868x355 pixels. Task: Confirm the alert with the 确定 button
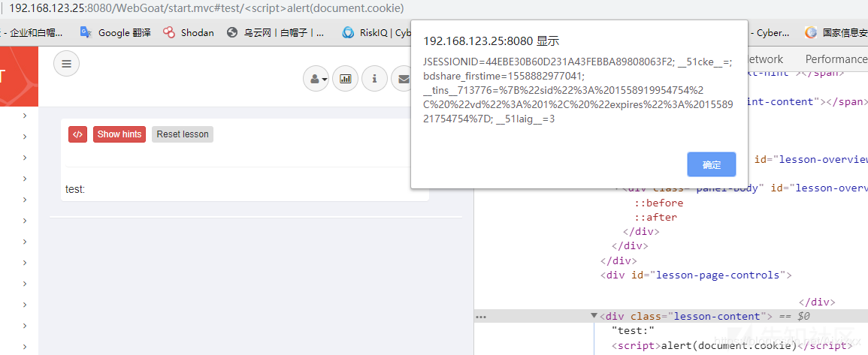[x=712, y=165]
